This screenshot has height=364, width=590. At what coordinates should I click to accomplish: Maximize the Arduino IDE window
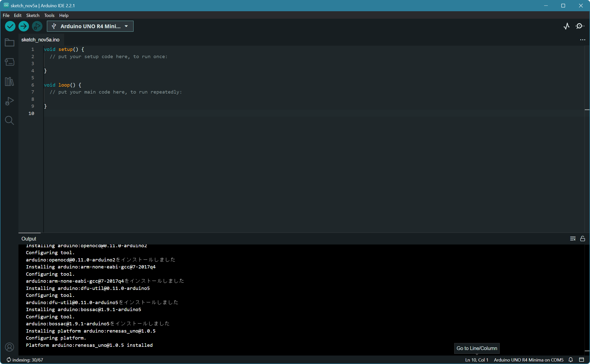pos(563,5)
